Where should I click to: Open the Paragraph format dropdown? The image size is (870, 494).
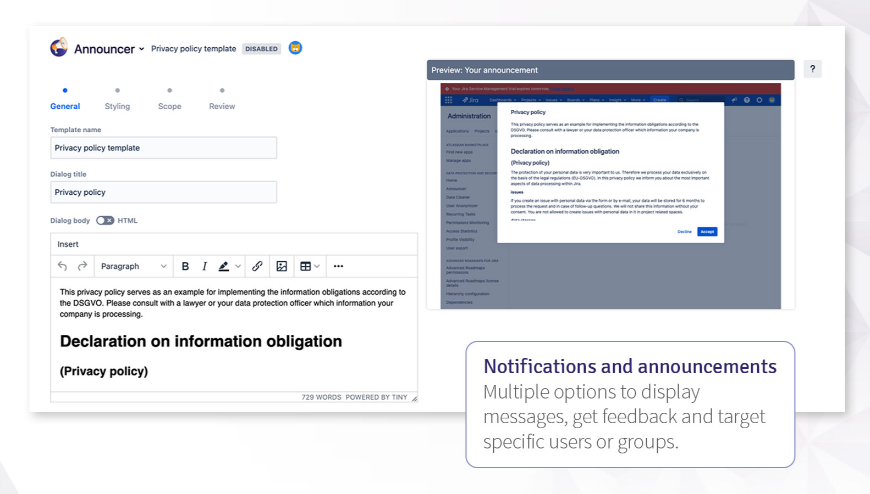pos(134,266)
